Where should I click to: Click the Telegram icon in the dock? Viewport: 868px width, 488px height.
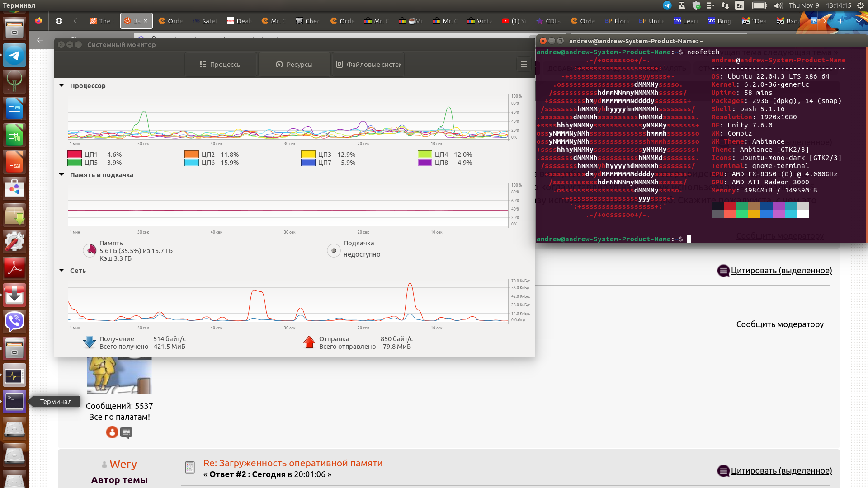click(14, 56)
